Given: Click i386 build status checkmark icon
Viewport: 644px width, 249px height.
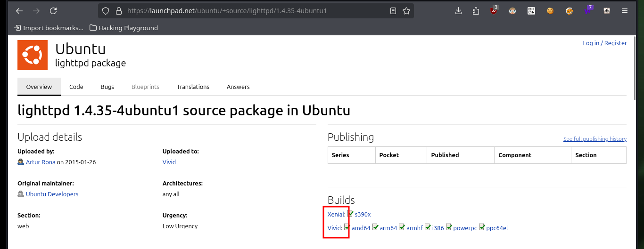Looking at the screenshot, I should pos(428,227).
